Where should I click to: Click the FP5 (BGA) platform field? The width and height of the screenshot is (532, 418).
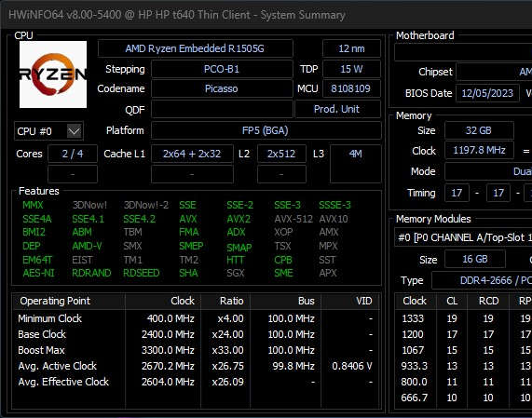(266, 130)
